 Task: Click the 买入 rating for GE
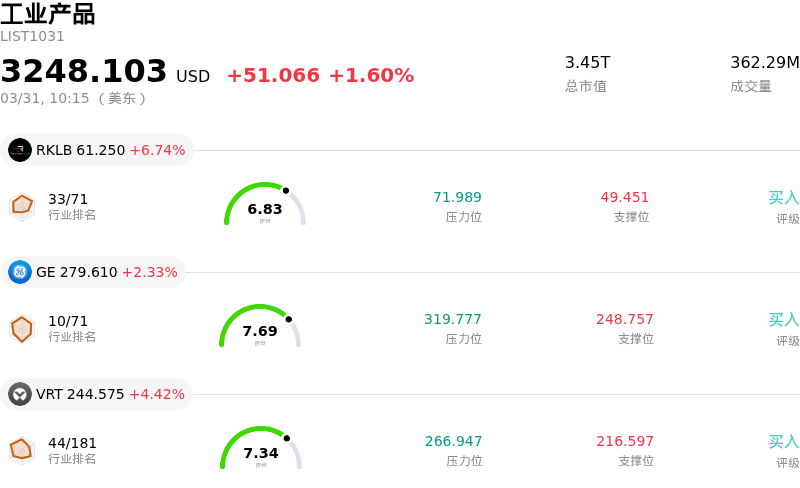783,320
